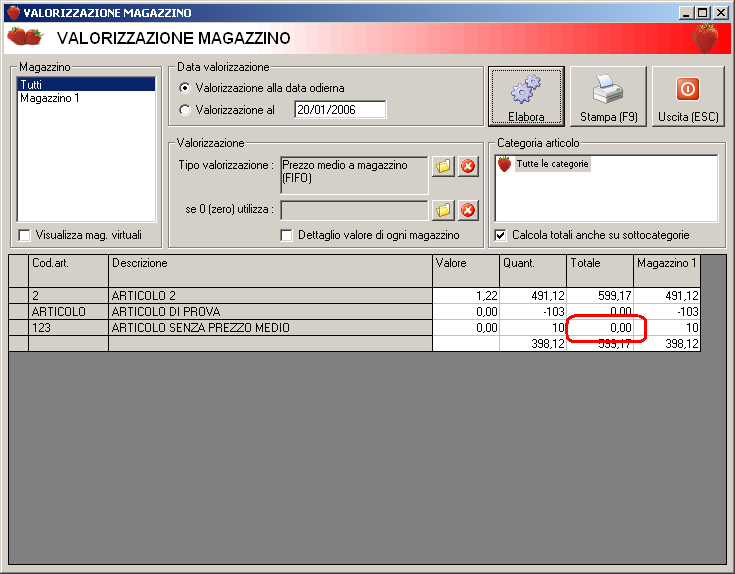
Task: Click total cell '599,17' of ARTICOLO 2
Action: pyautogui.click(x=600, y=296)
